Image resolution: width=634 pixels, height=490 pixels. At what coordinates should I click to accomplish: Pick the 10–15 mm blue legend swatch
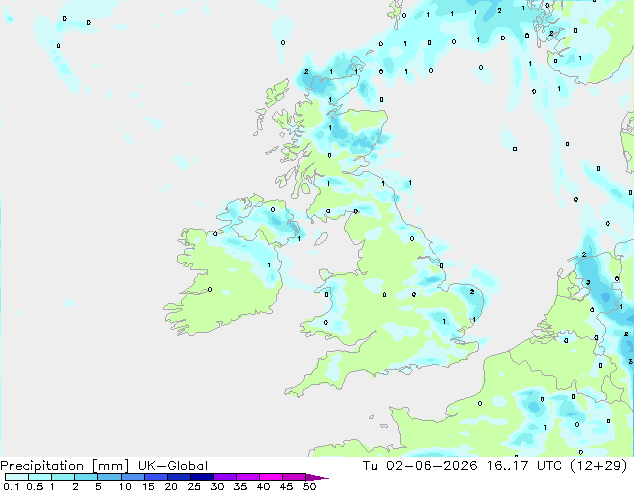coord(132,477)
